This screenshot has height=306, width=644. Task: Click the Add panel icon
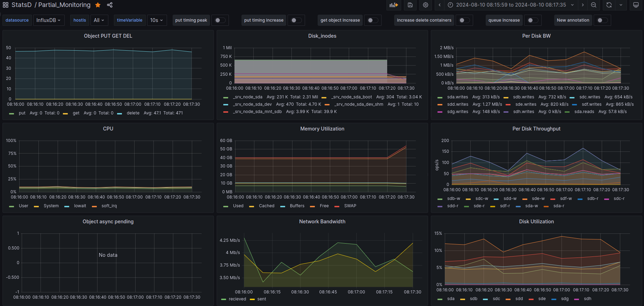click(394, 5)
